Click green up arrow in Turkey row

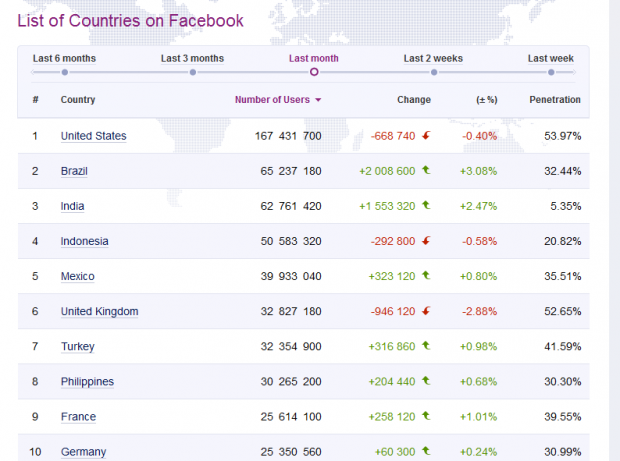[426, 346]
